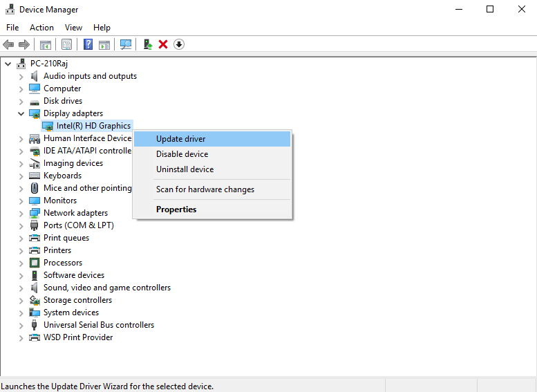Select the Intel(R) HD Graphics entry
Screen dimensions: 537x392
pyautogui.click(x=93, y=126)
